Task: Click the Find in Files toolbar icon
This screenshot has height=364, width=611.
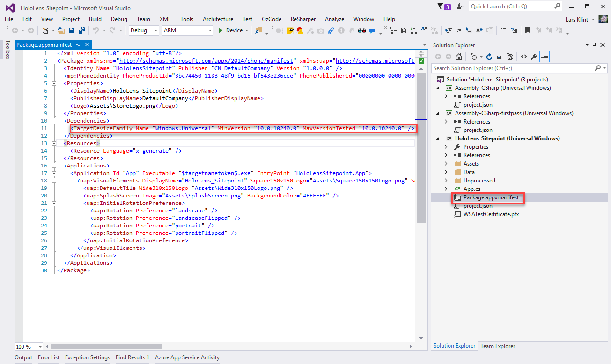Action: [258, 30]
